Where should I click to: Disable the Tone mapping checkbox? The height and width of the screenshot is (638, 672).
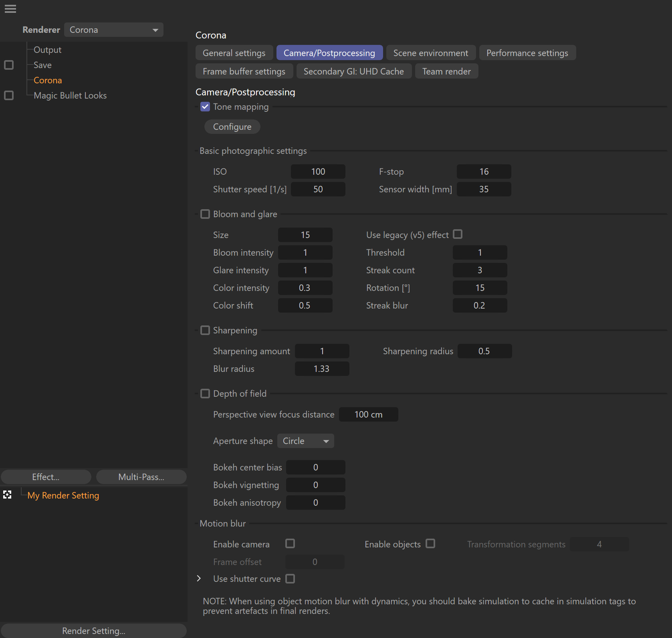tap(205, 107)
